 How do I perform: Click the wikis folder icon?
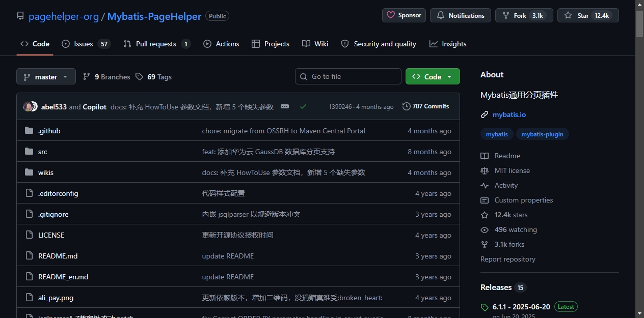[x=29, y=172]
